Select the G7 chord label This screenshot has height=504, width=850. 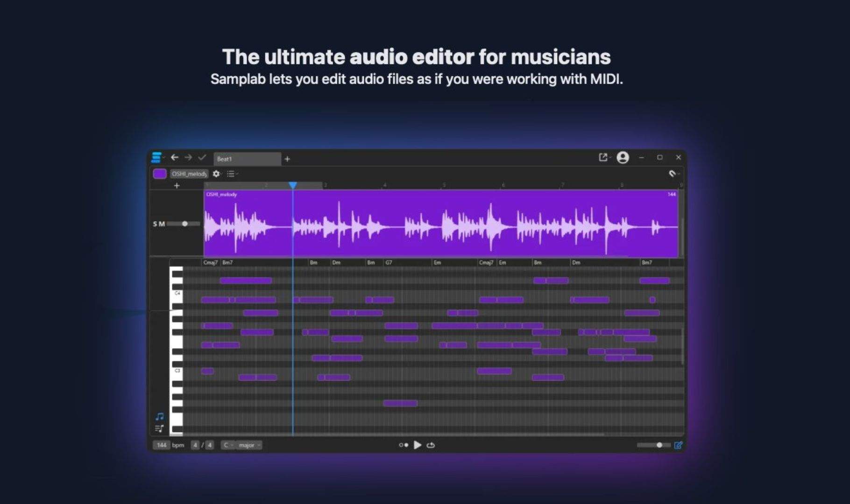389,263
